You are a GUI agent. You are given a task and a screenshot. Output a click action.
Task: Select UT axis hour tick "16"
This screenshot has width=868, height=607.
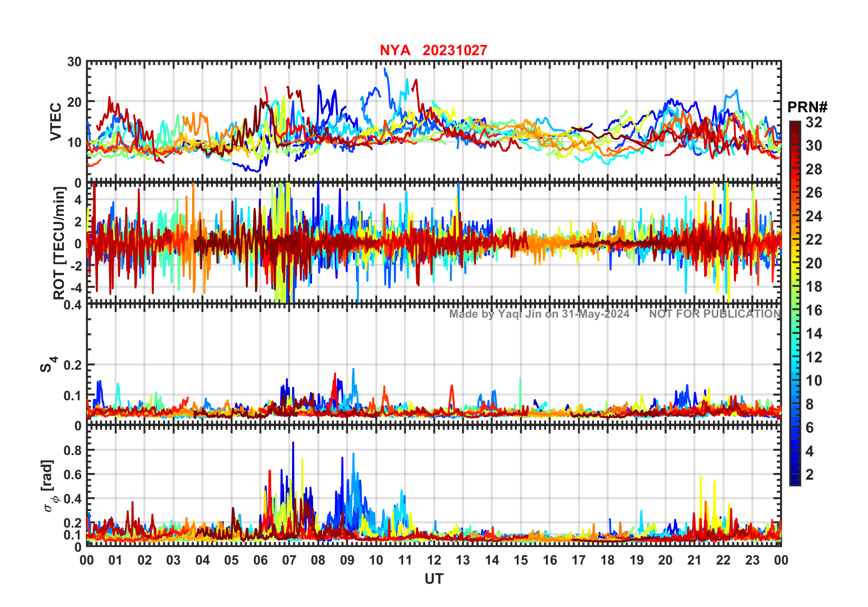click(x=550, y=560)
